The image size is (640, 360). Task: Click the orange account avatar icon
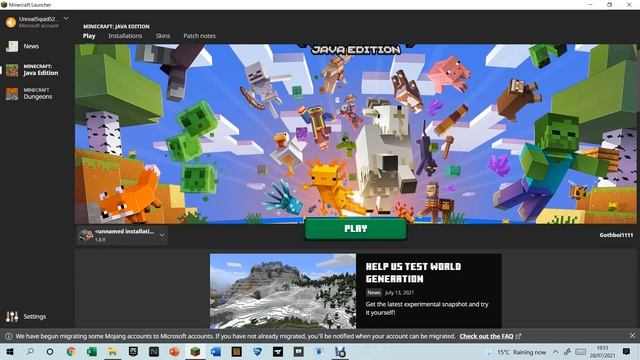[11, 22]
